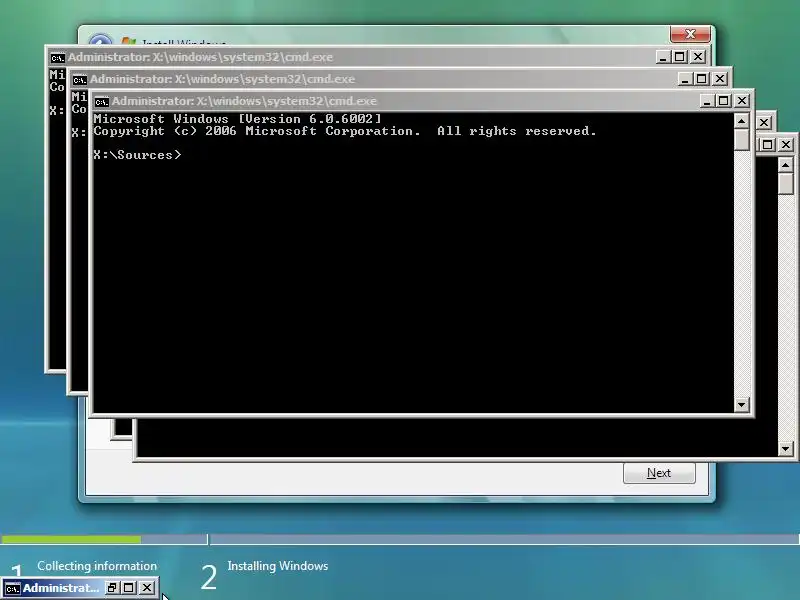Image resolution: width=800 pixels, height=600 pixels.
Task: Activate middle cmd window via its title text
Action: [222, 79]
